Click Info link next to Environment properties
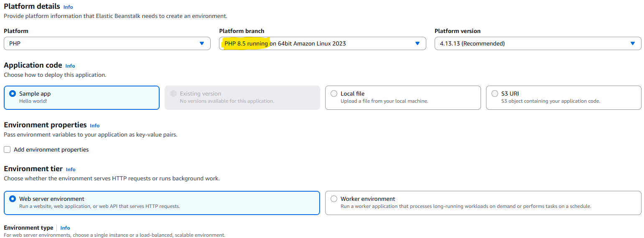Viewport: 644px width, 238px height. point(95,126)
